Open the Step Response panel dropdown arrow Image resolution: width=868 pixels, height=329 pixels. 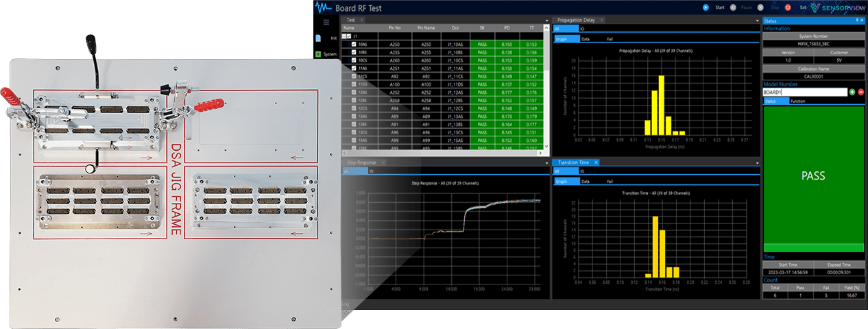point(546,163)
